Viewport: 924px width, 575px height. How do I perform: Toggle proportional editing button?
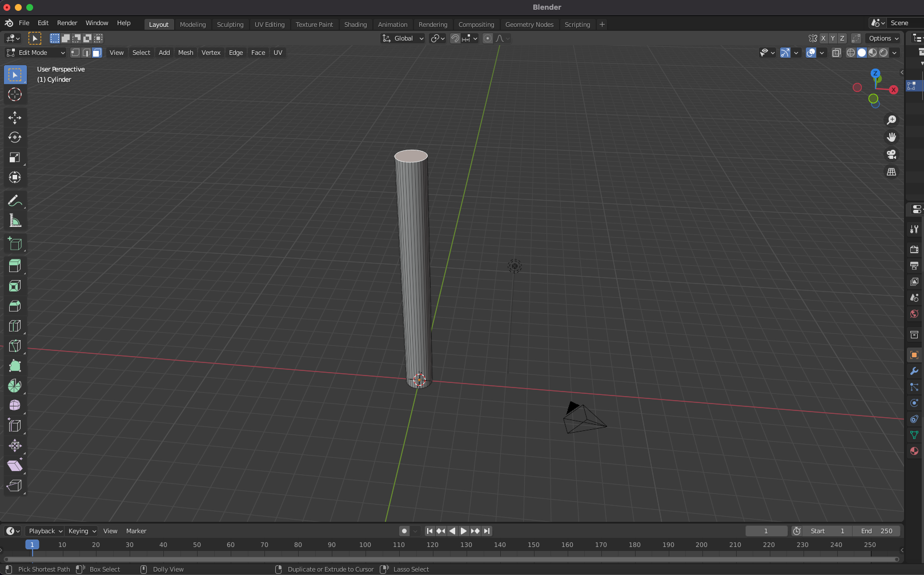(x=488, y=38)
